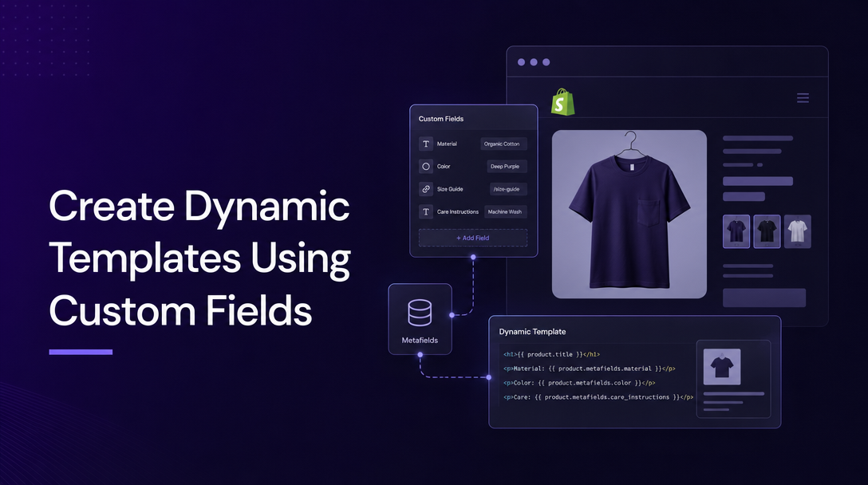Click the product.metafields.material code line
The image size is (868, 485).
tap(589, 369)
